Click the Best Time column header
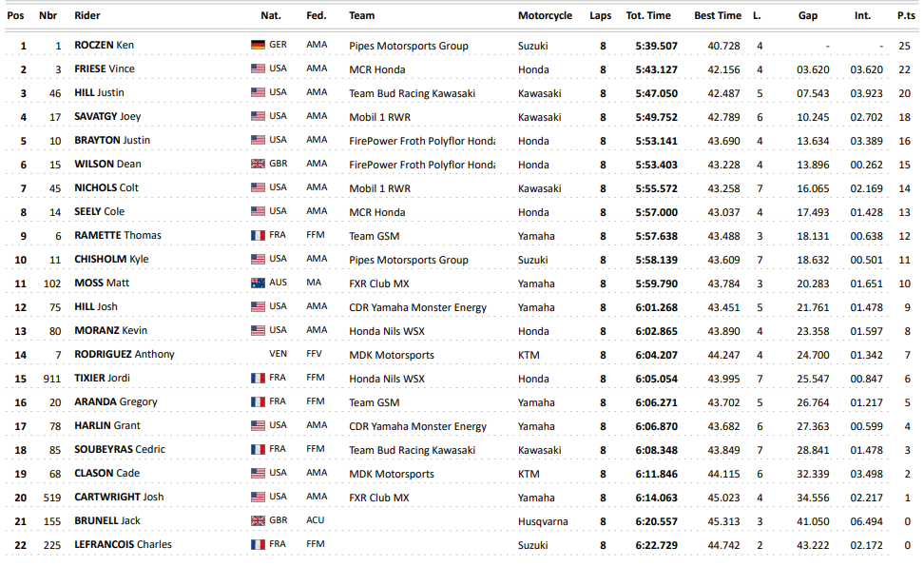The width and height of the screenshot is (924, 586). click(718, 15)
